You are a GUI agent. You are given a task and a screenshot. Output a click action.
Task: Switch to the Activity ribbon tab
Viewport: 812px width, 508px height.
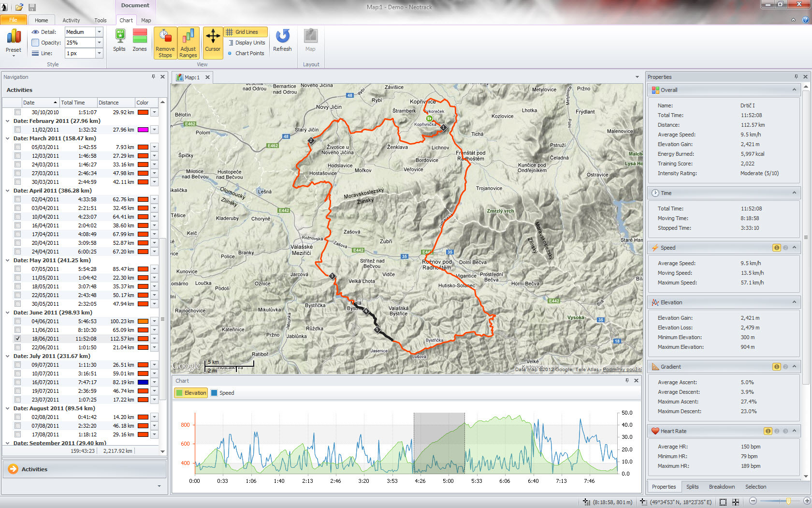coord(71,20)
